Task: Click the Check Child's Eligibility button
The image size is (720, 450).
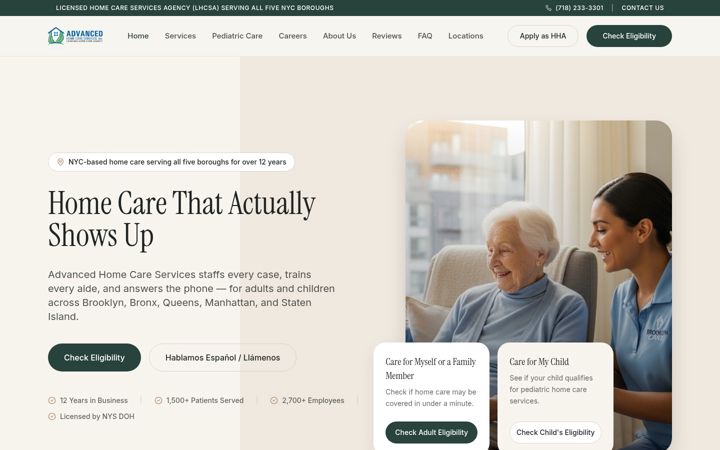Action: coord(555,432)
